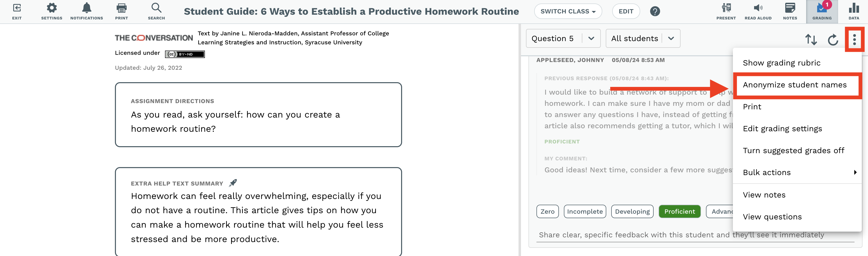The image size is (868, 256).
Task: Open the Switch Class dropdown
Action: (568, 11)
